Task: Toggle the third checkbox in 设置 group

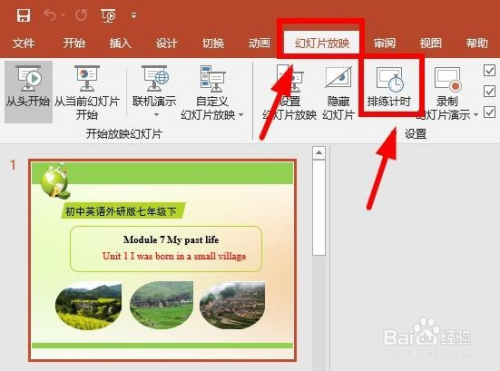Action: (x=489, y=112)
